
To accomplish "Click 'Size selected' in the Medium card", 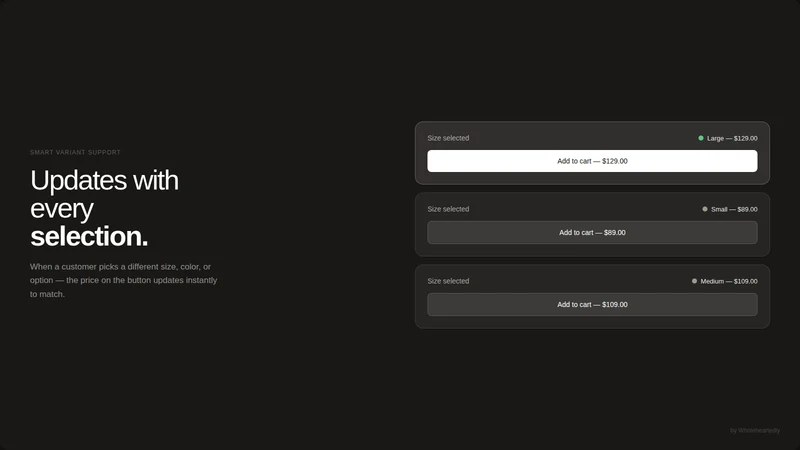I will (x=448, y=281).
